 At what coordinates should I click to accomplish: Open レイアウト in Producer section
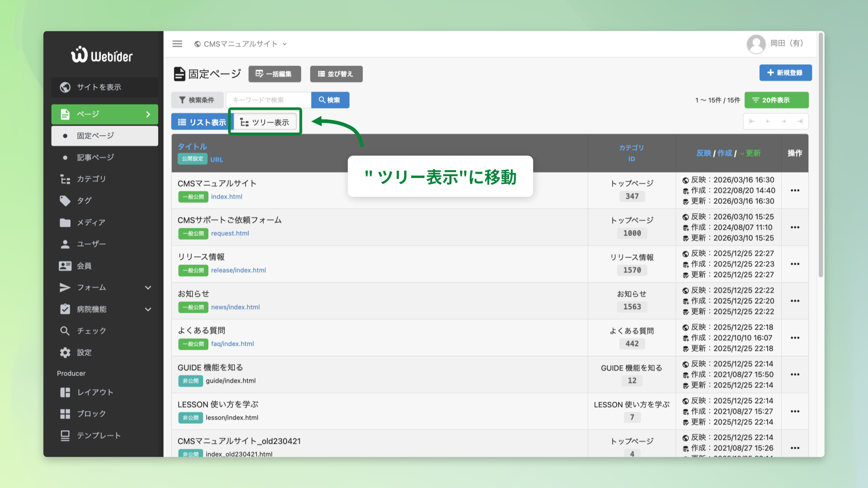(x=105, y=392)
